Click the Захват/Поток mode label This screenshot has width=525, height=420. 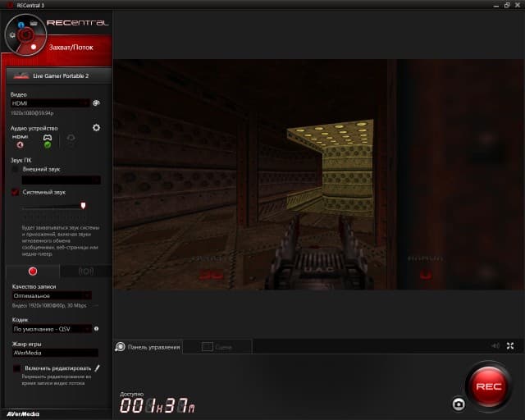(x=71, y=48)
